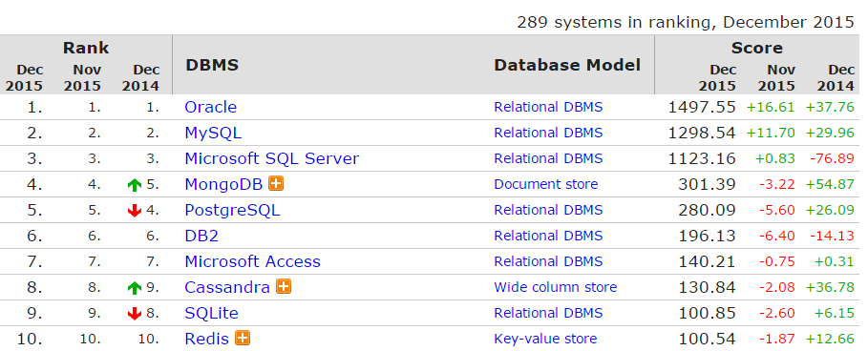Click MySQL's +11.70 November change
868x351 pixels.
[x=771, y=133]
